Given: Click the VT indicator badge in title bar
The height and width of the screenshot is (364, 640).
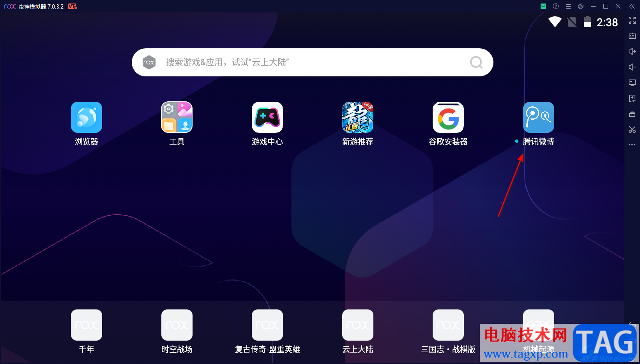Looking at the screenshot, I should 72,6.
